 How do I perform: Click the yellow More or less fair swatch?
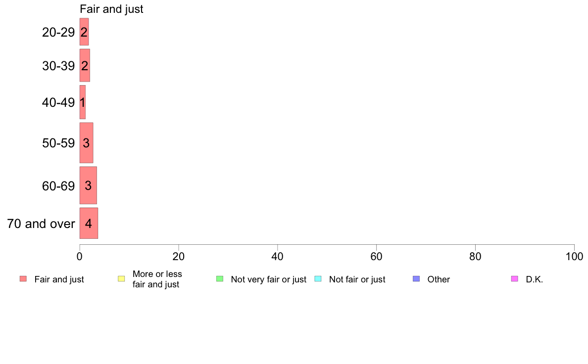[x=121, y=279]
